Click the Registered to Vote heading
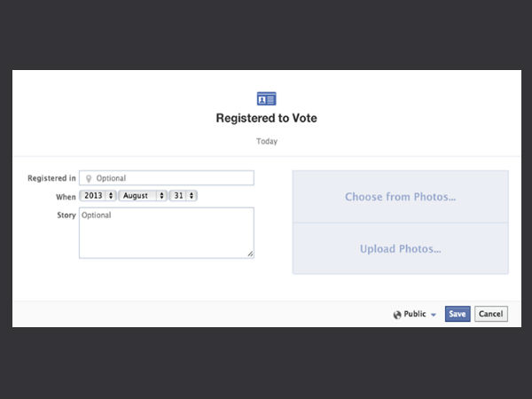The image size is (532, 399). (266, 119)
